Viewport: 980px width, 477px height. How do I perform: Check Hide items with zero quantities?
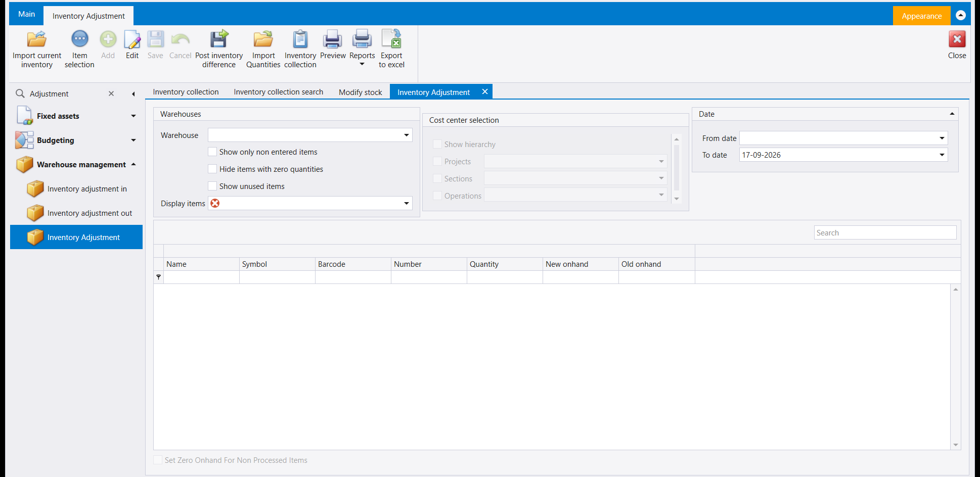coord(212,169)
